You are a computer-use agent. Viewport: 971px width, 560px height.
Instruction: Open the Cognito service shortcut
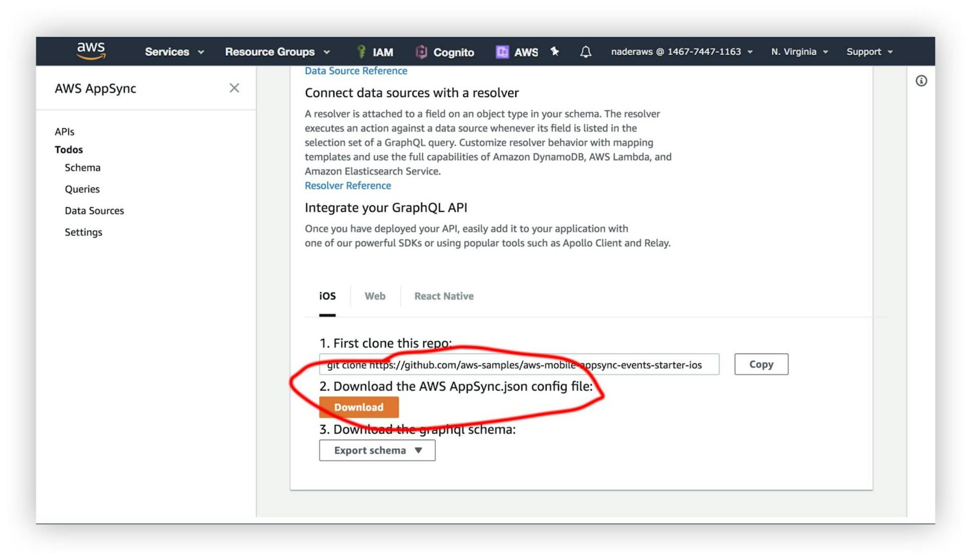click(445, 52)
